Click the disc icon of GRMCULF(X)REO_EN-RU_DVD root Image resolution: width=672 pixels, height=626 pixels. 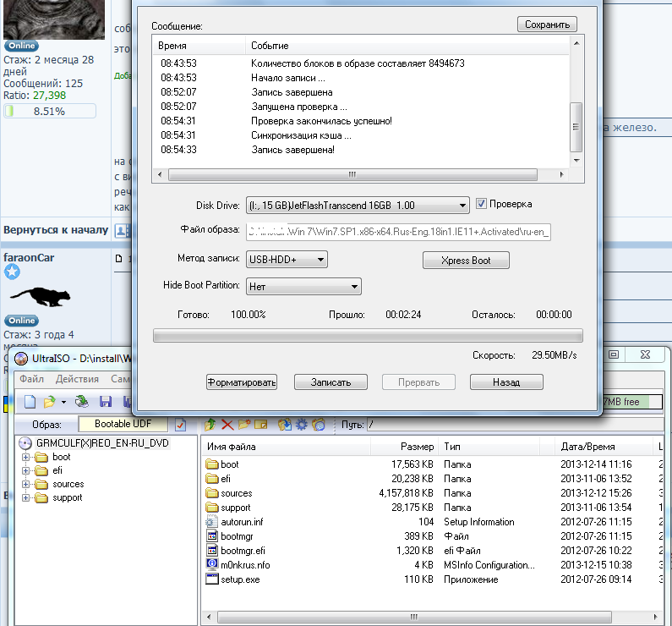click(25, 443)
